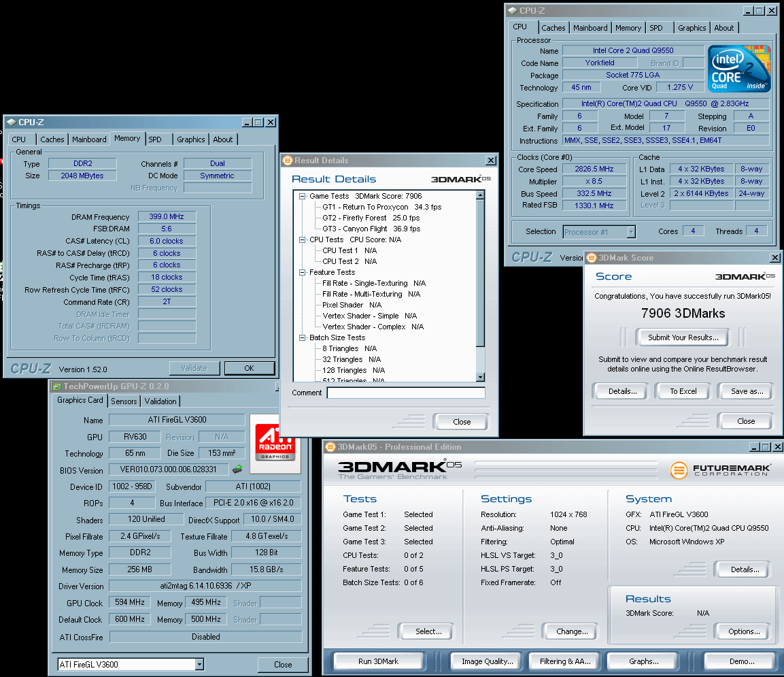Close the 3DMark Score window with X

tap(775, 258)
